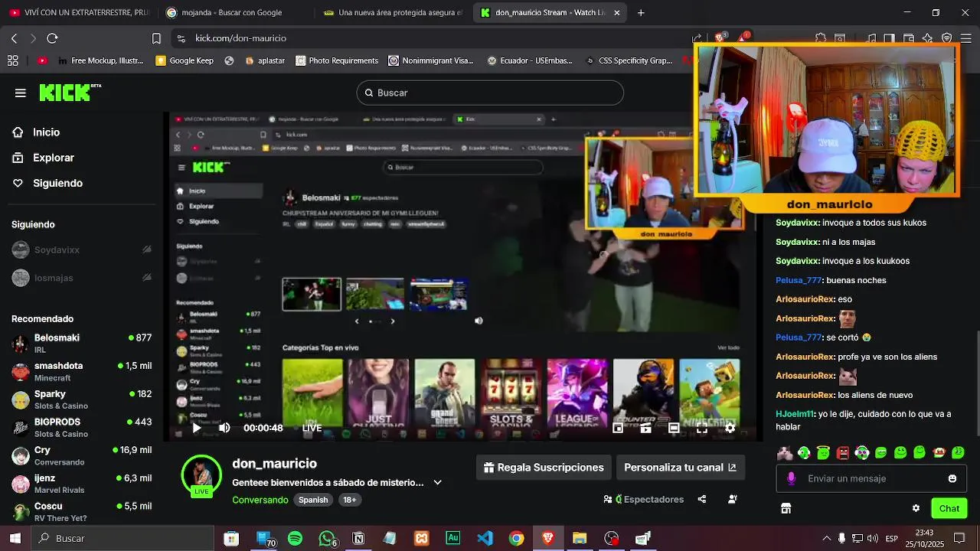Image resolution: width=980 pixels, height=551 pixels.
Task: Open the browser extensions menu
Action: [x=821, y=38]
